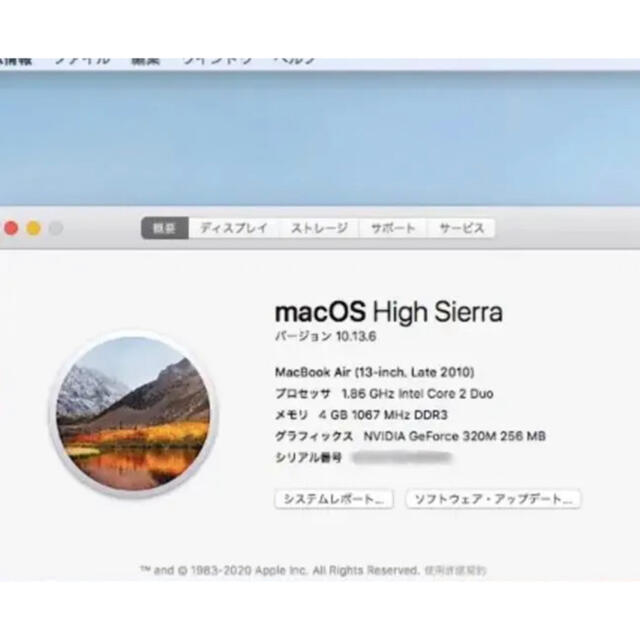
Task: Click ソフトウェア・アップデート button
Action: click(493, 499)
